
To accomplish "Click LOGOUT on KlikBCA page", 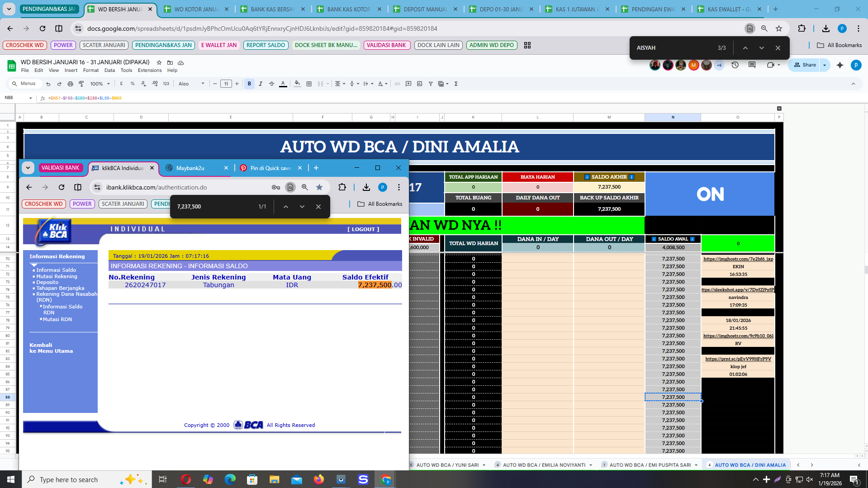I will pyautogui.click(x=363, y=229).
